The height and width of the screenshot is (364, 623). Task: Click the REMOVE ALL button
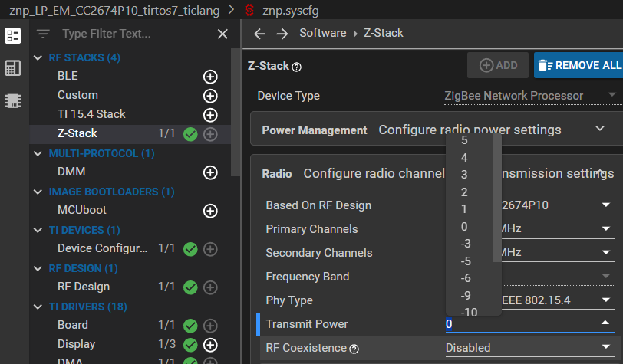579,65
